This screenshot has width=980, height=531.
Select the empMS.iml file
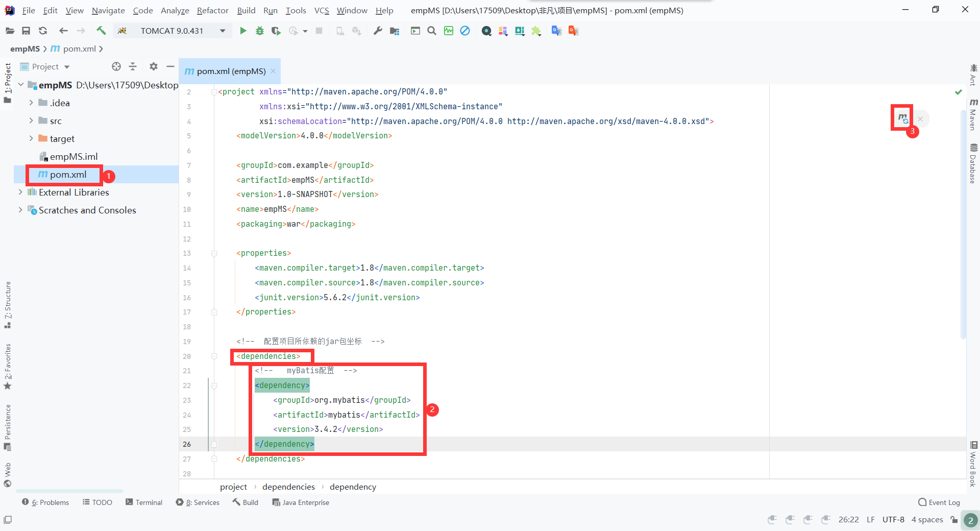(68, 156)
